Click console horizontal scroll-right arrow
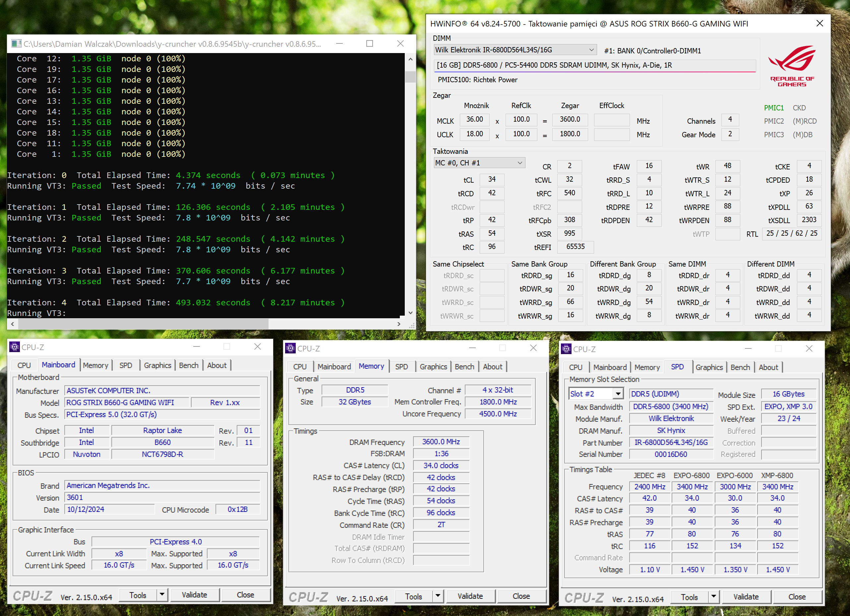Image resolution: width=850 pixels, height=616 pixels. pos(399,324)
